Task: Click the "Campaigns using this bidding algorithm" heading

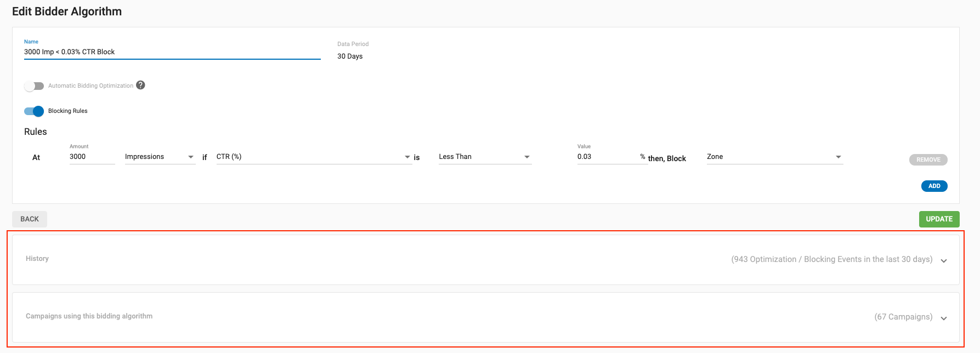Action: point(89,316)
